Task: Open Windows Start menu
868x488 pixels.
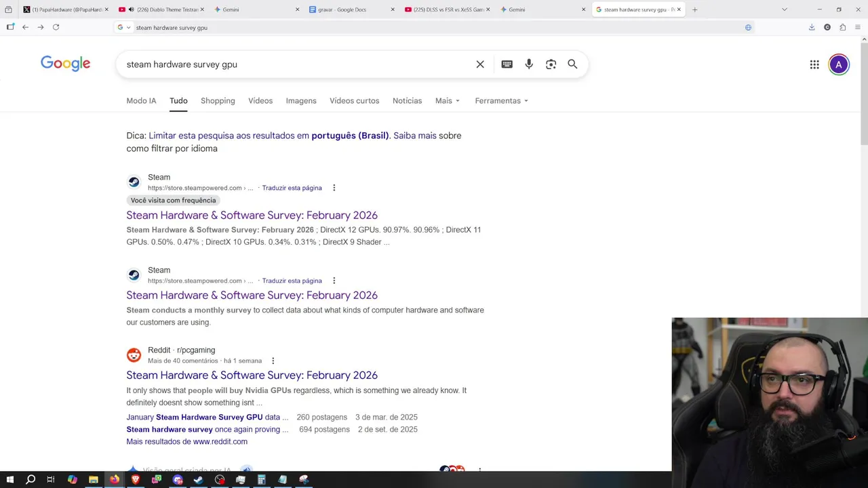Action: coord(9,479)
